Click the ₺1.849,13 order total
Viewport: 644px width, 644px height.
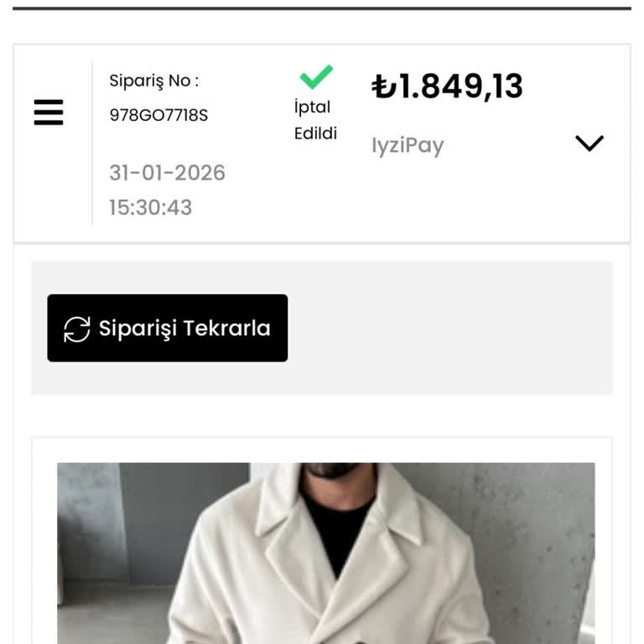pos(447,86)
